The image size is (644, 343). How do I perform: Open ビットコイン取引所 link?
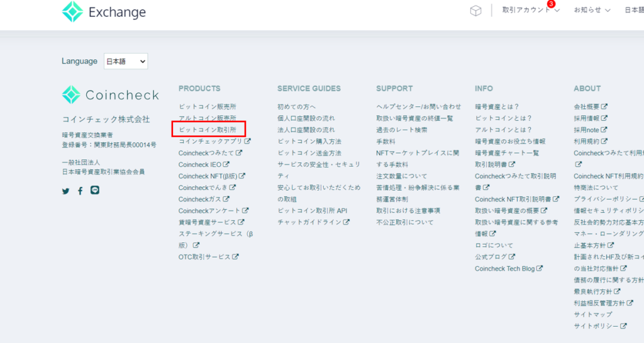208,130
